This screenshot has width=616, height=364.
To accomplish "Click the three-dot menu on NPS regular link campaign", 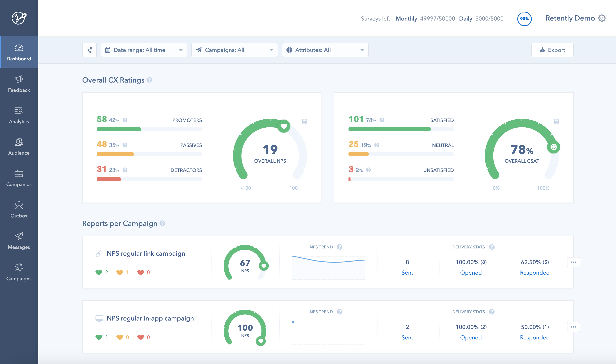I will point(573,262).
